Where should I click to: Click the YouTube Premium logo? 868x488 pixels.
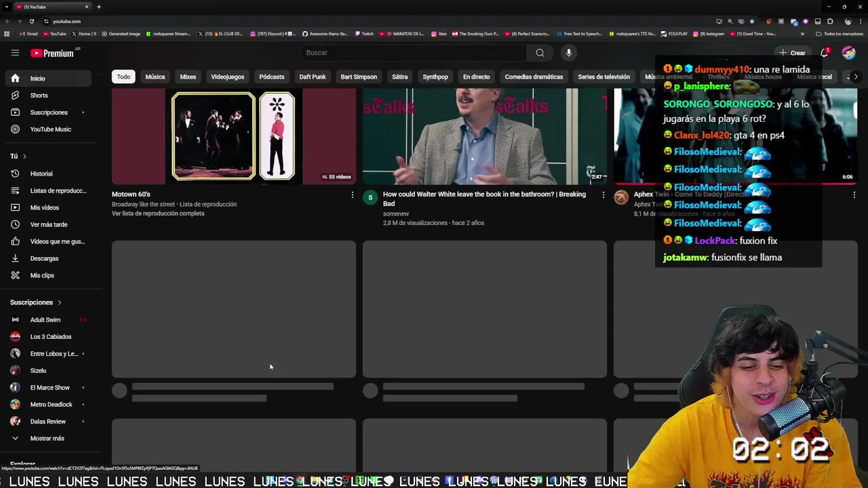point(53,53)
